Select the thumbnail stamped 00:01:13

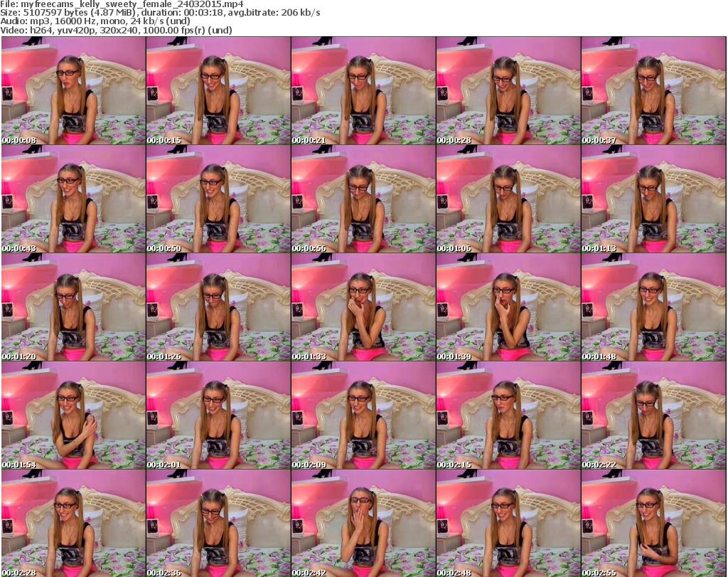tap(654, 198)
